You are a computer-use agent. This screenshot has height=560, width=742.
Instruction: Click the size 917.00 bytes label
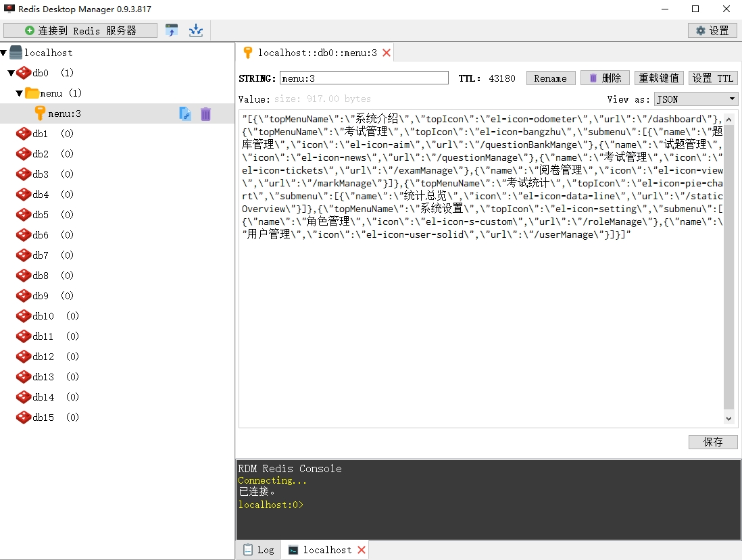(323, 99)
